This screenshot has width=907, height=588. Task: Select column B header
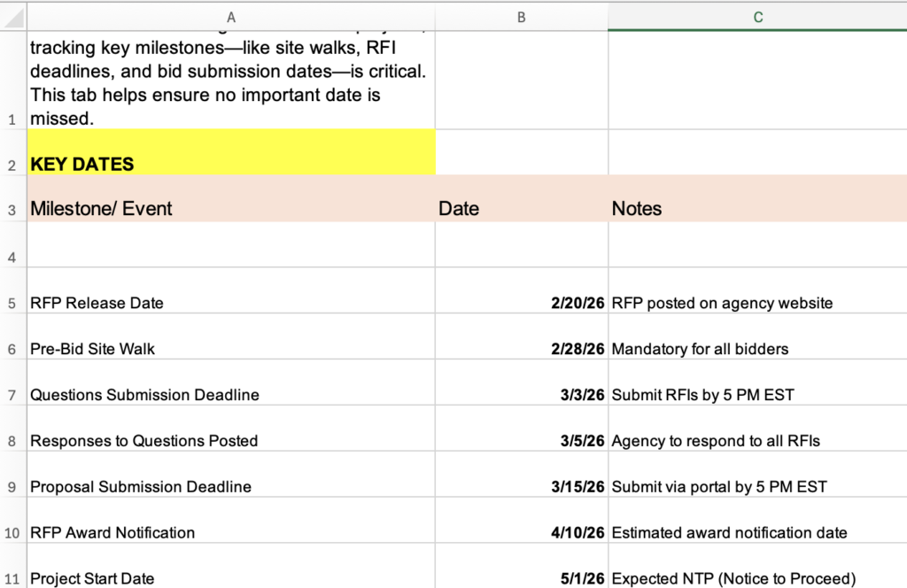521,16
